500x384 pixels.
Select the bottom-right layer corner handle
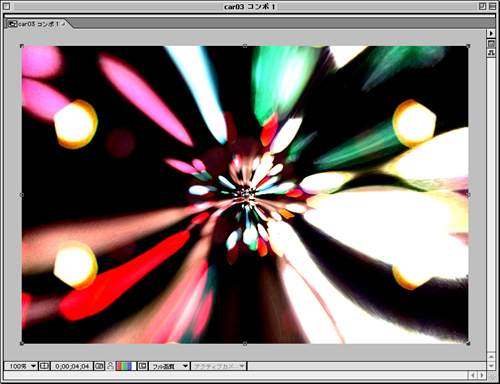point(468,343)
